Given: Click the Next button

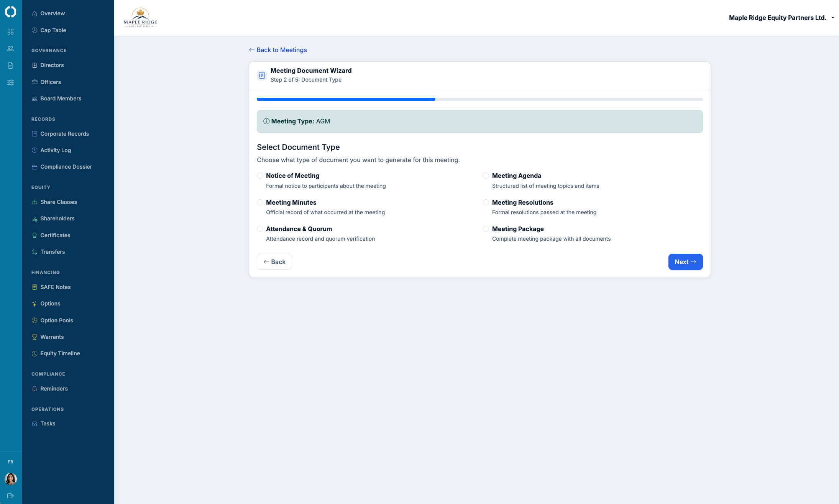Looking at the screenshot, I should [x=685, y=262].
